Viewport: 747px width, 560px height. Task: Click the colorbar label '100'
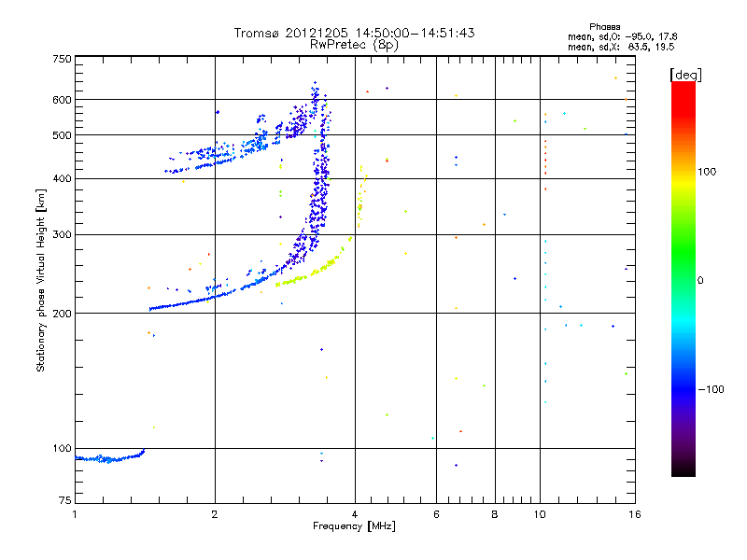(707, 172)
